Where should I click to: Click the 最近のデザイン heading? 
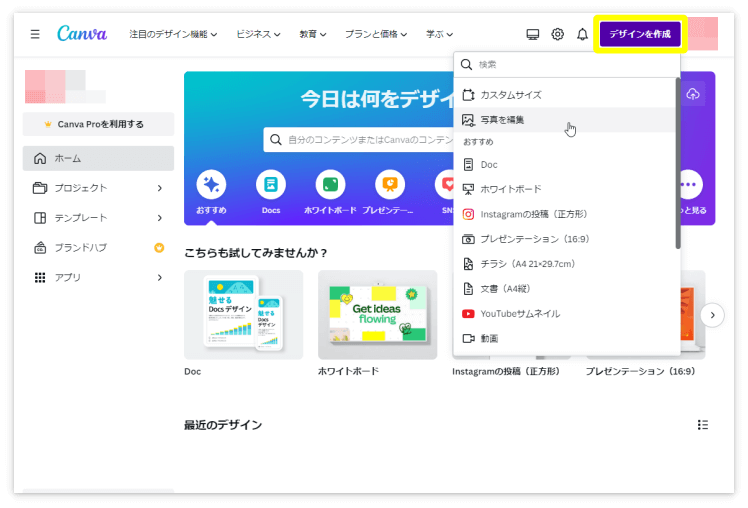tap(223, 425)
